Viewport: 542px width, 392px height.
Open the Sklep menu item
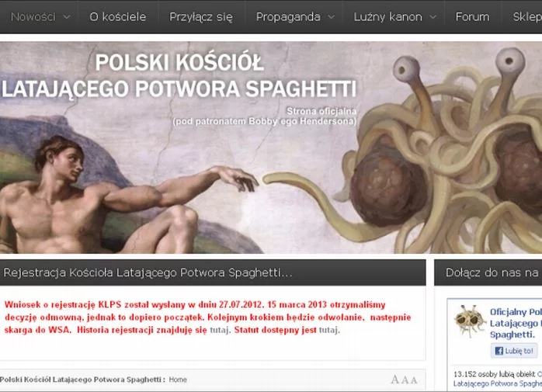coord(527,17)
